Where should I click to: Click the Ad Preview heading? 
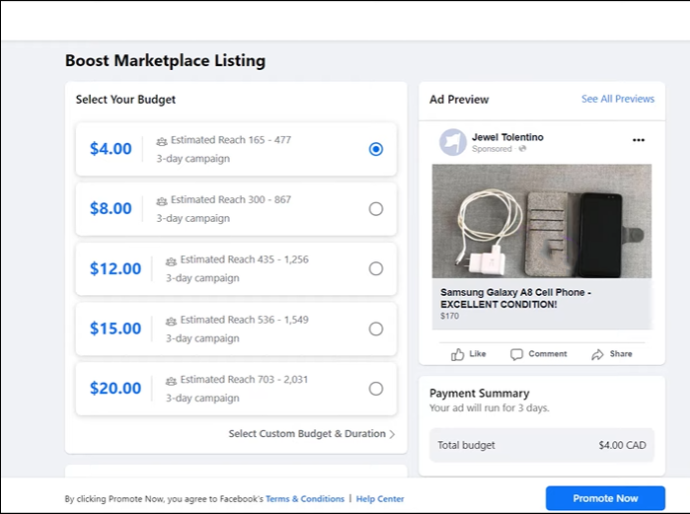tap(459, 99)
